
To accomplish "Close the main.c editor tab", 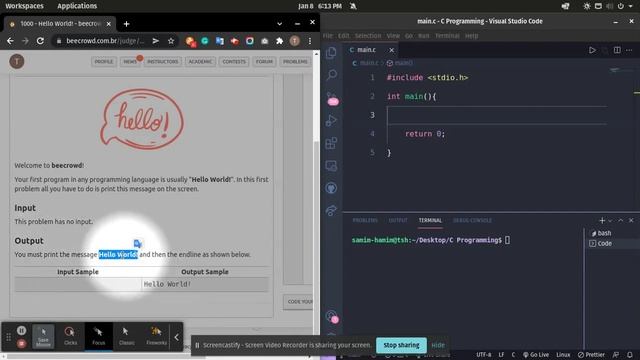I will click(x=391, y=50).
